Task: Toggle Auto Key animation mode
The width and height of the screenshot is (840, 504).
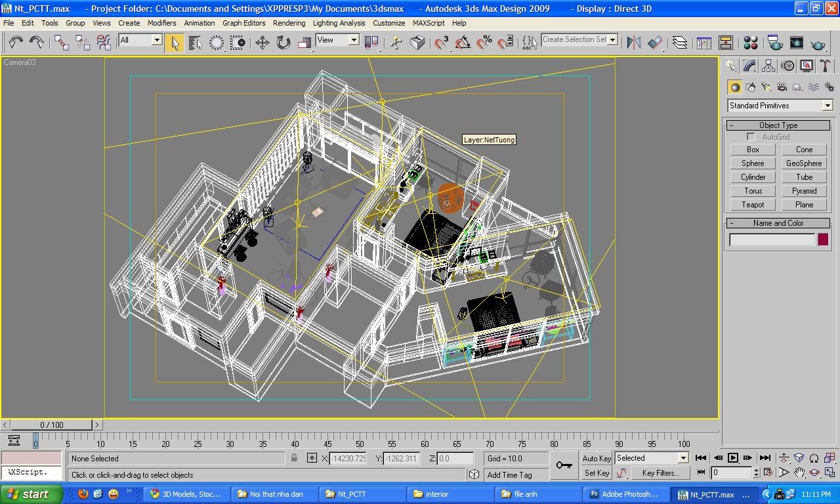Action: (596, 458)
